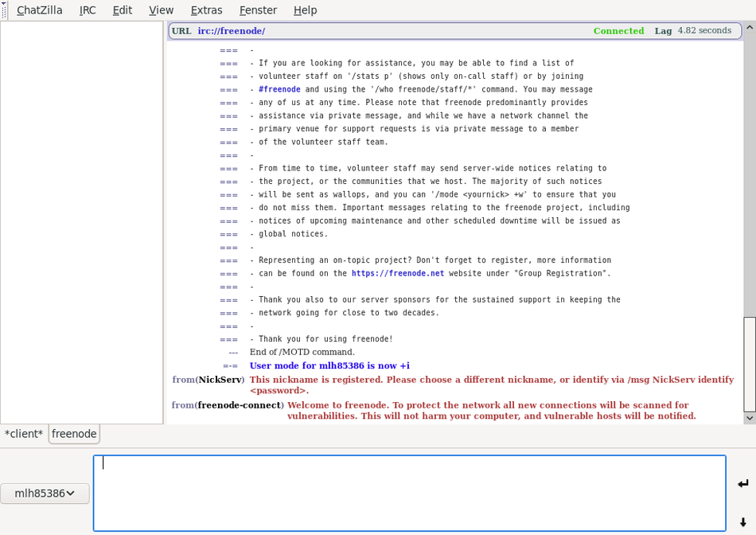Click the send return-arrow icon

(x=743, y=483)
